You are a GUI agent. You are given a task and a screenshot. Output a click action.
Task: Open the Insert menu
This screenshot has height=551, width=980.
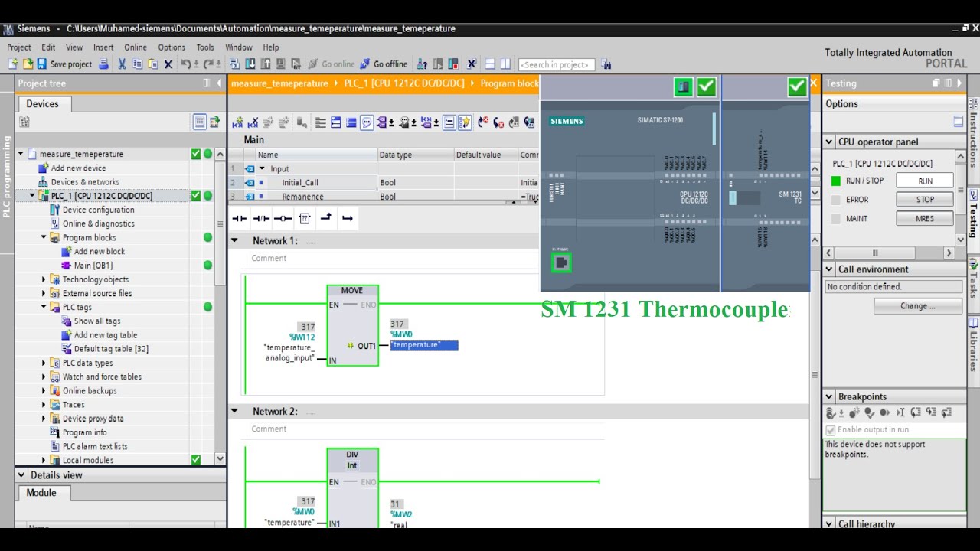[x=103, y=47]
